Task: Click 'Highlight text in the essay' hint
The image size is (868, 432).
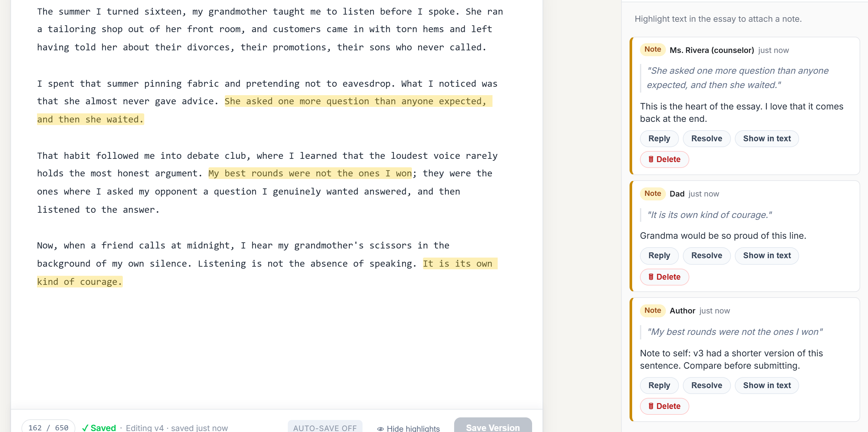Action: coord(718,19)
